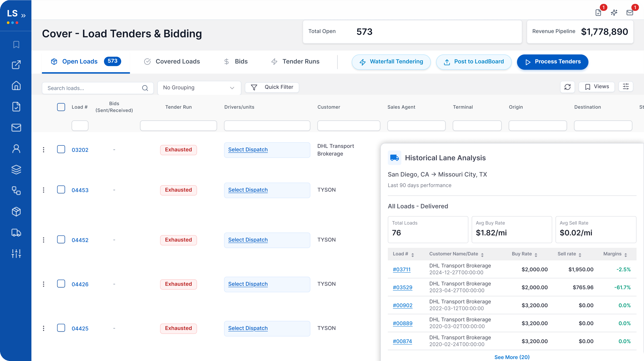Open the Views menu
The width and height of the screenshot is (644, 361).
pos(597,87)
